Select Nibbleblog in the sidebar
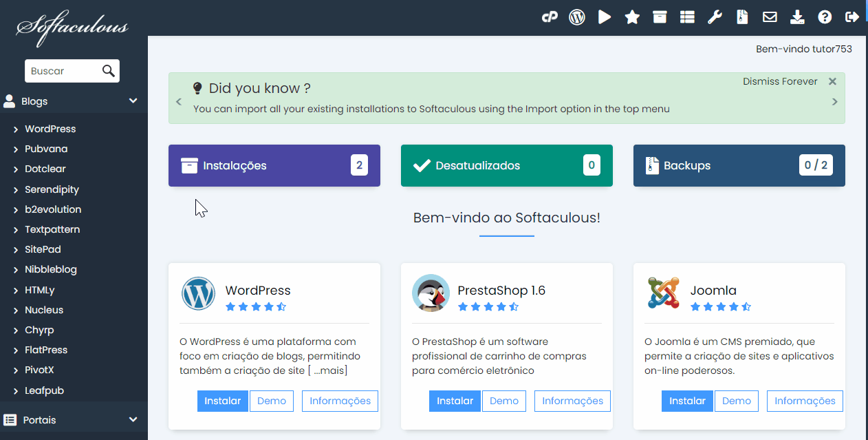This screenshot has height=440, width=868. tap(51, 269)
